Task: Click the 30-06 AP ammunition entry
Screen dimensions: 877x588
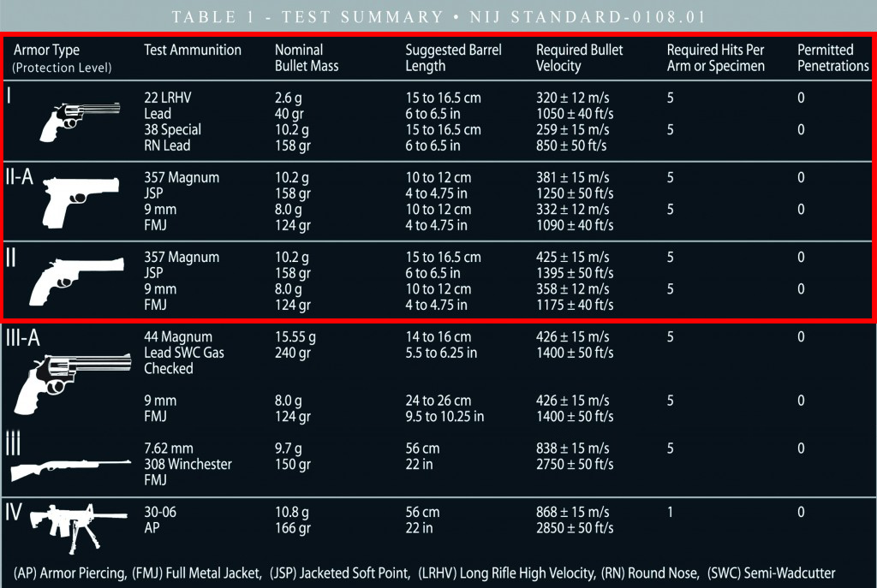Action: (x=160, y=520)
